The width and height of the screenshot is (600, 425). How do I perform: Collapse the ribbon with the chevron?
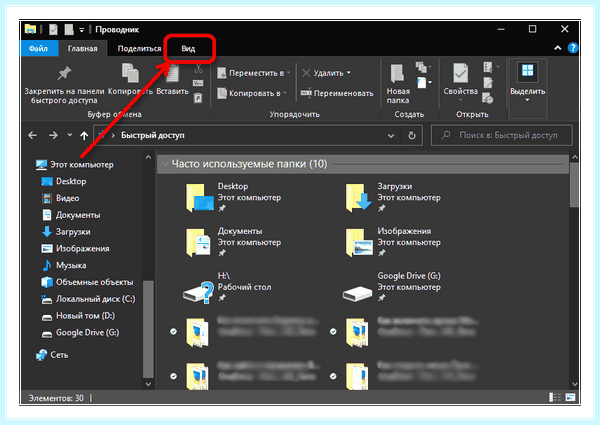pos(558,48)
